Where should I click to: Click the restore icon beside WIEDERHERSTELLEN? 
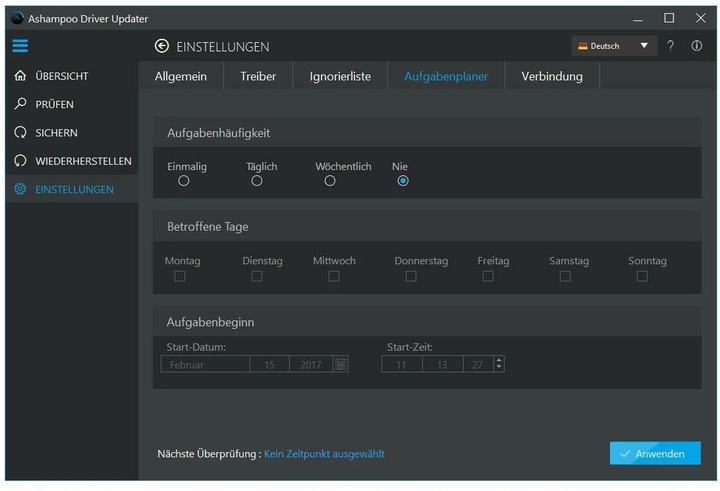20,161
